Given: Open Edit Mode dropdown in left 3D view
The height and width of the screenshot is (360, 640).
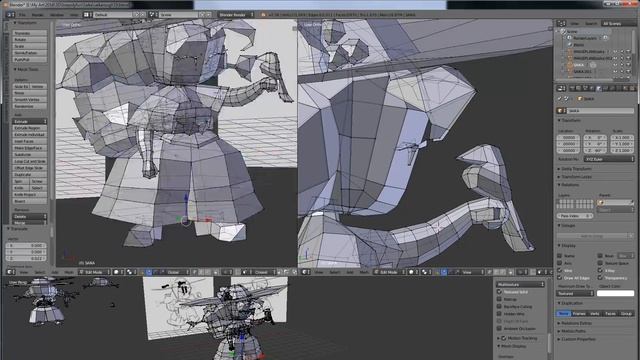Looking at the screenshot, I should point(94,272).
